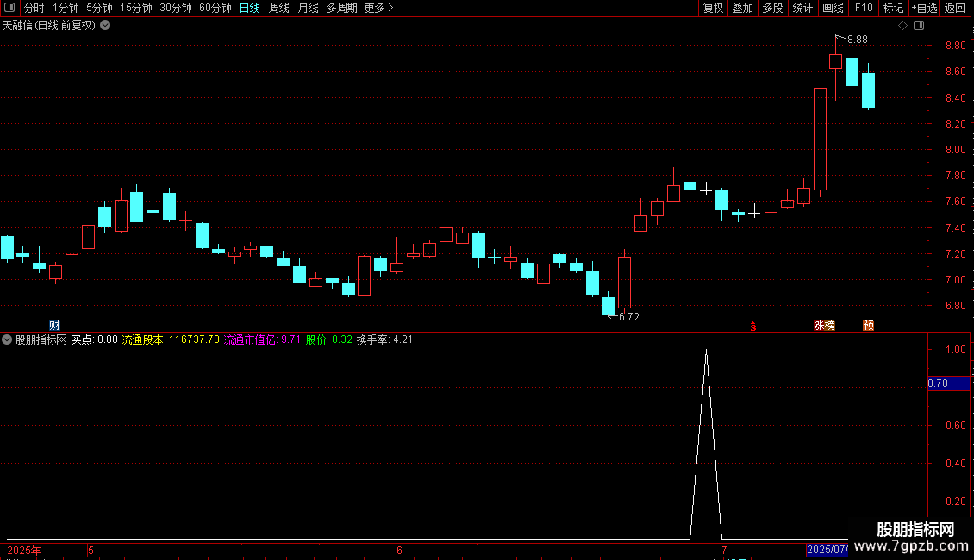Screen dimensions: 974x560
Task: Click 流通股本: 116737.70 value text
Action: 171,339
